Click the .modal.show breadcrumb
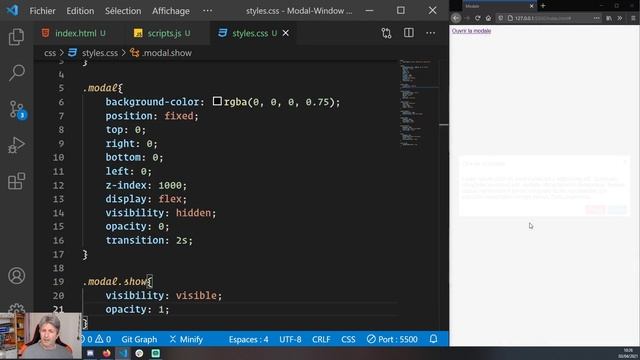 coord(167,53)
